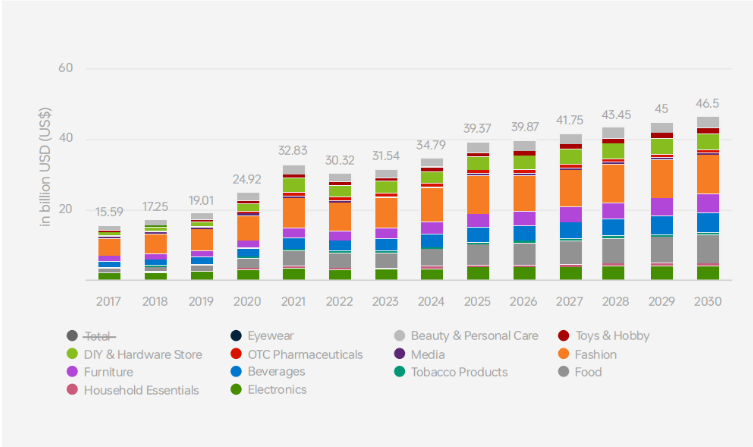Image resolution: width=753 pixels, height=447 pixels.
Task: Enable the struck-through Total series label
Action: click(102, 337)
